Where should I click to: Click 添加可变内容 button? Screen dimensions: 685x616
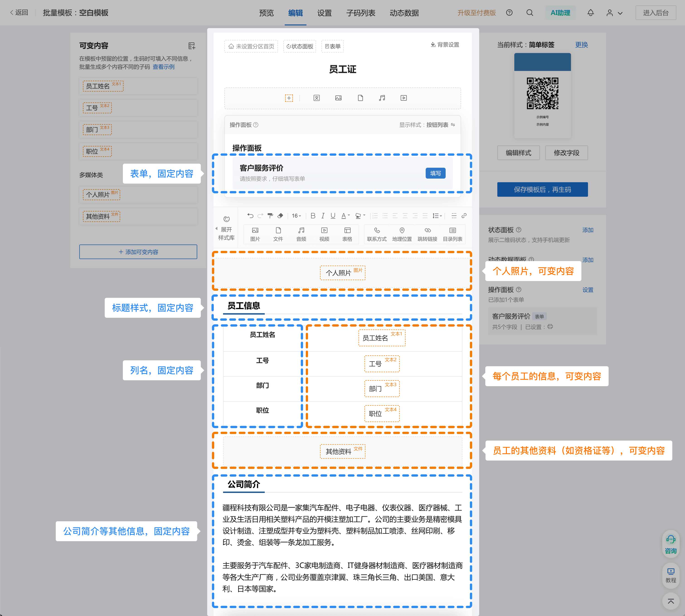[x=138, y=252]
